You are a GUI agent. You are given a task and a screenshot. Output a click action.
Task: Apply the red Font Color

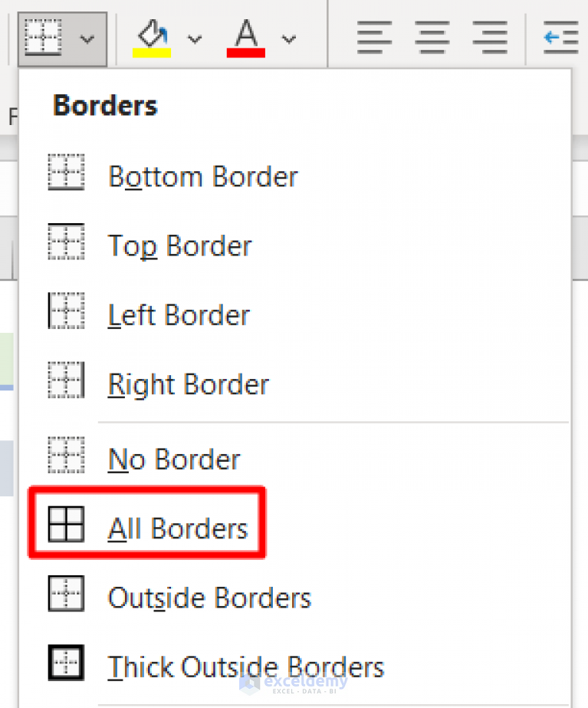click(246, 38)
